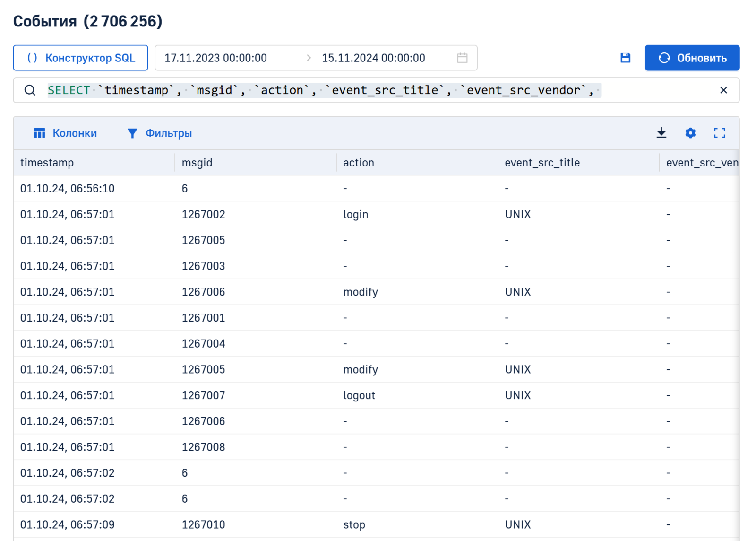
Task: Open the Конструктор SQL builder
Action: point(81,58)
